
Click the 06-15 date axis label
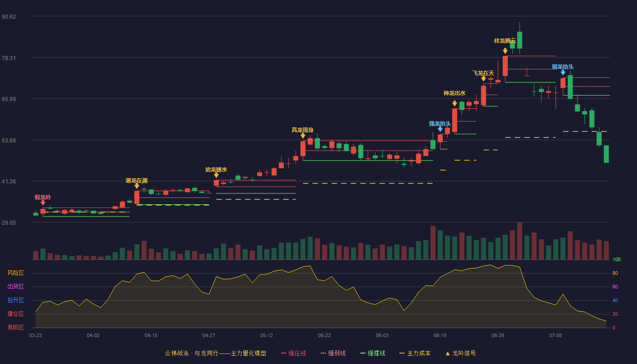pos(440,335)
